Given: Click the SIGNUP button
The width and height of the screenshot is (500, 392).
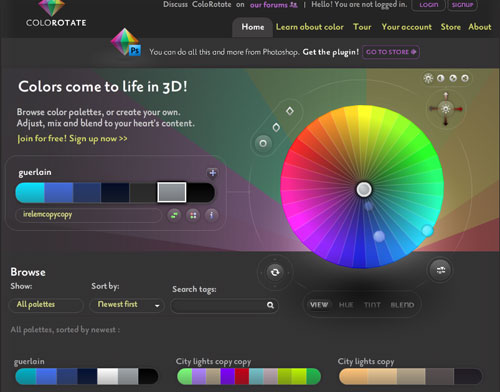Looking at the screenshot, I should tap(462, 5).
